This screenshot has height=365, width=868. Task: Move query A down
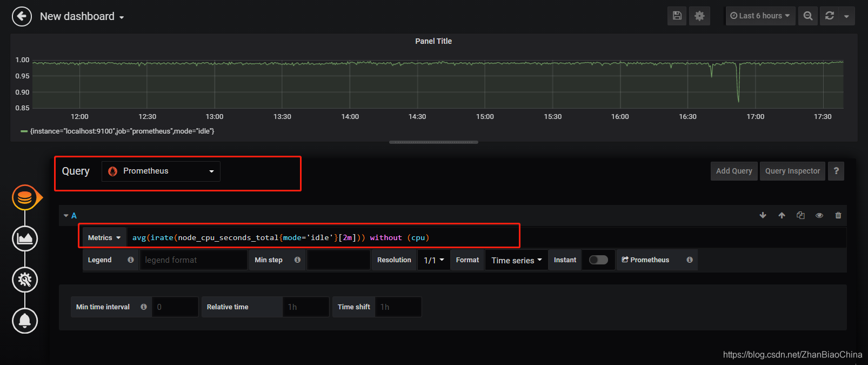tap(763, 215)
